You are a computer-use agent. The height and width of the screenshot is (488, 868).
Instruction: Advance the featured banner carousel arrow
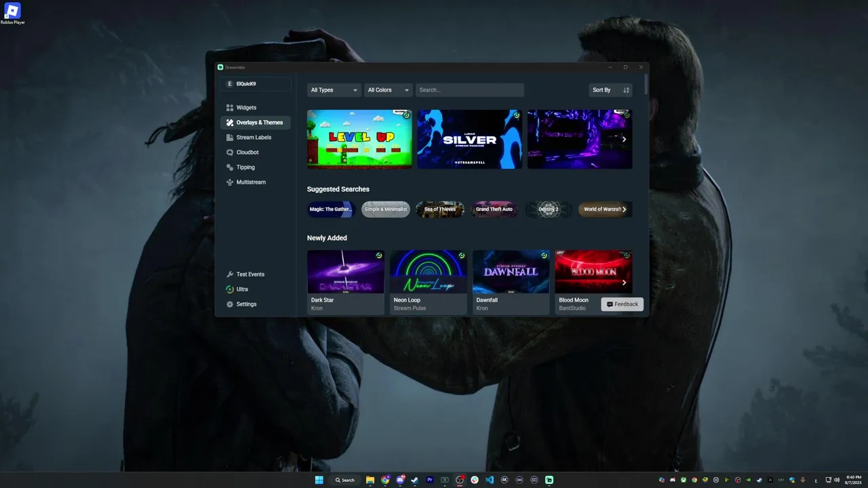[624, 140]
